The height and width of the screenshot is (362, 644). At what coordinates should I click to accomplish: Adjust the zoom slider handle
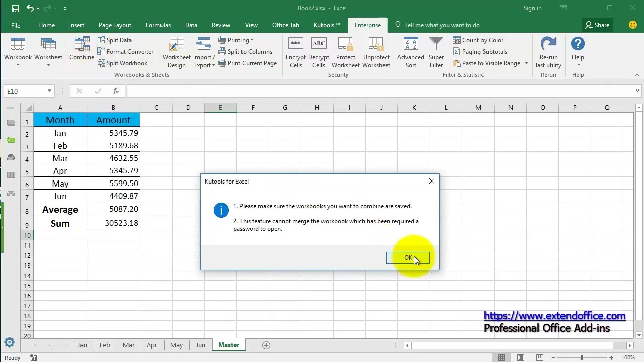(582, 358)
